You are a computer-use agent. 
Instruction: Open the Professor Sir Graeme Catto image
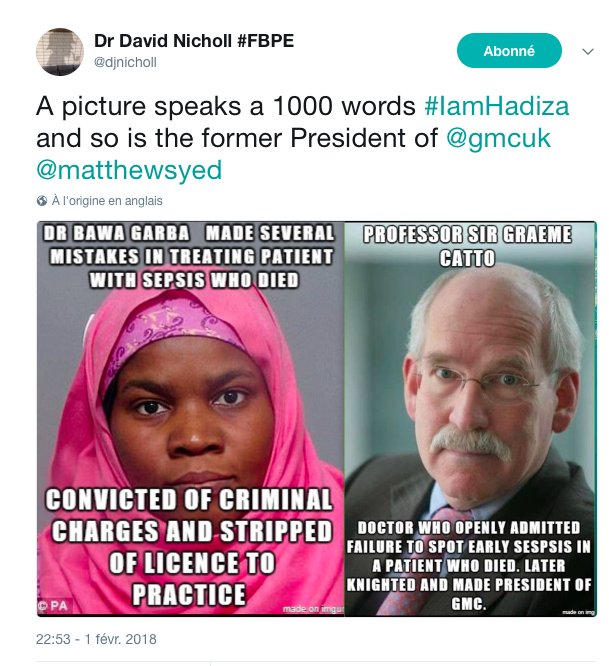tap(470, 418)
